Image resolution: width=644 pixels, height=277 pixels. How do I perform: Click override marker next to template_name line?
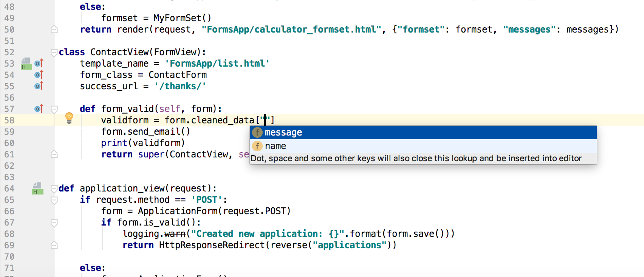pyautogui.click(x=39, y=63)
